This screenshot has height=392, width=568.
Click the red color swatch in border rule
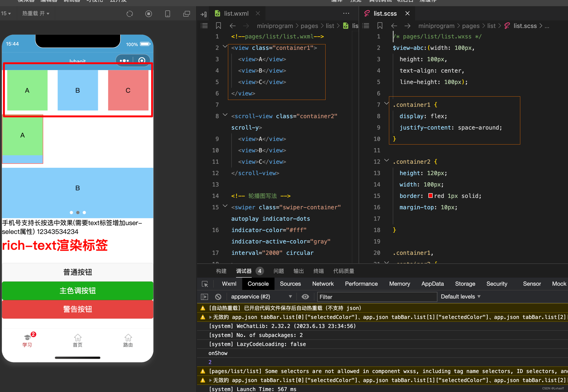coord(430,196)
